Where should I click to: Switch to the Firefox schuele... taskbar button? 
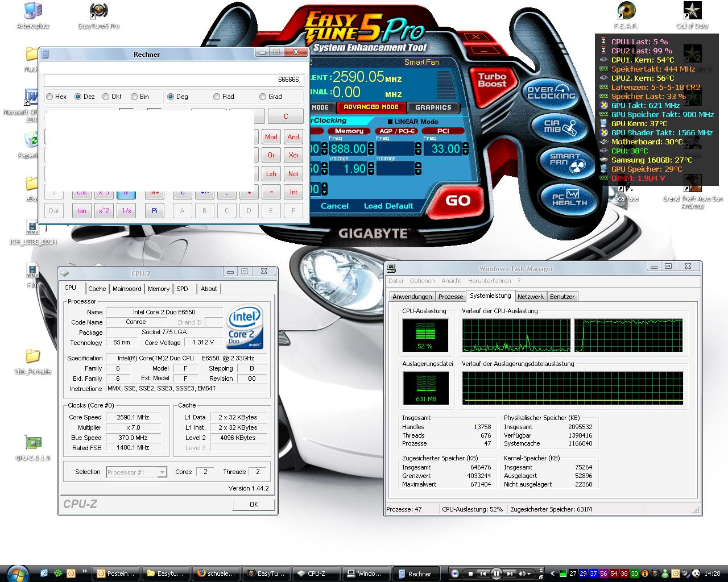click(x=216, y=573)
